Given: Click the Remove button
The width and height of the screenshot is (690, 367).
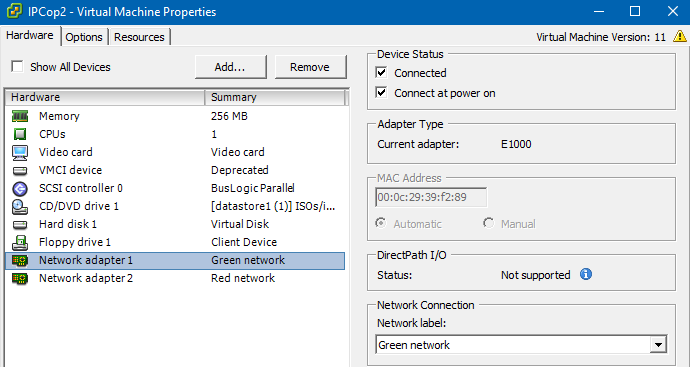Looking at the screenshot, I should coord(310,67).
